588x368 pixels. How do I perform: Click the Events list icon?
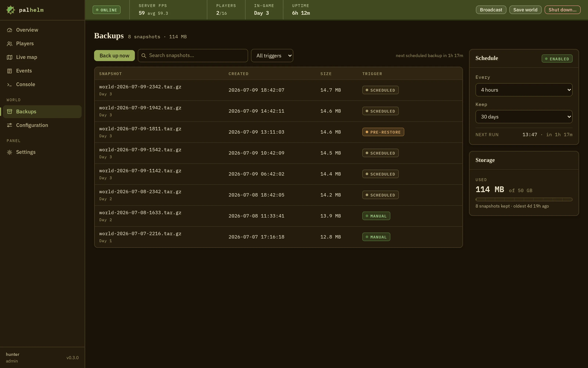point(10,71)
